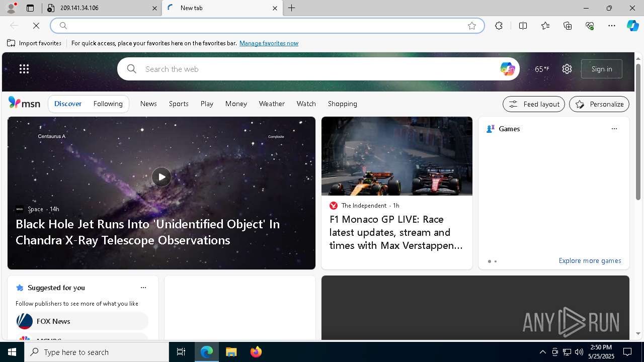Screen dimensions: 644x362
Task: Open the 65°F weather widget
Action: pos(542,69)
